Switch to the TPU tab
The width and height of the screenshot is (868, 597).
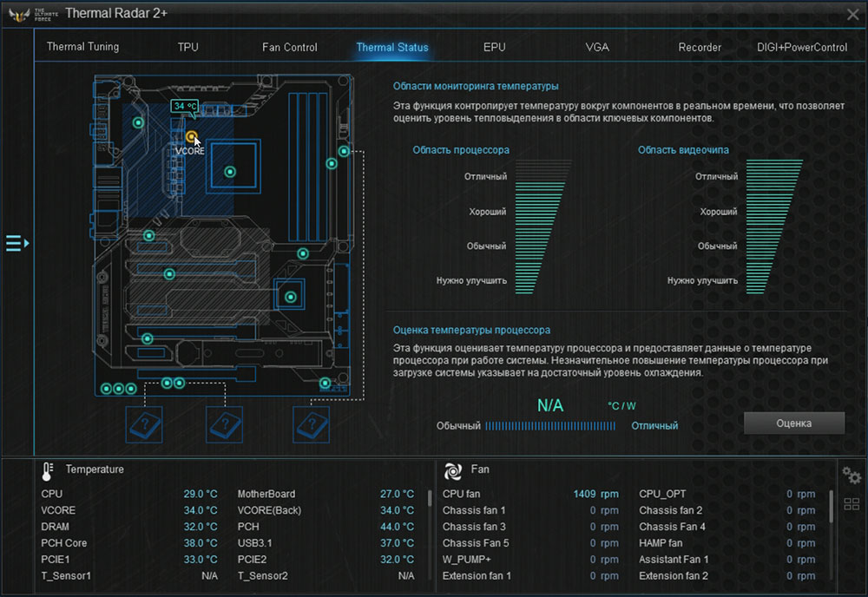coord(187,47)
